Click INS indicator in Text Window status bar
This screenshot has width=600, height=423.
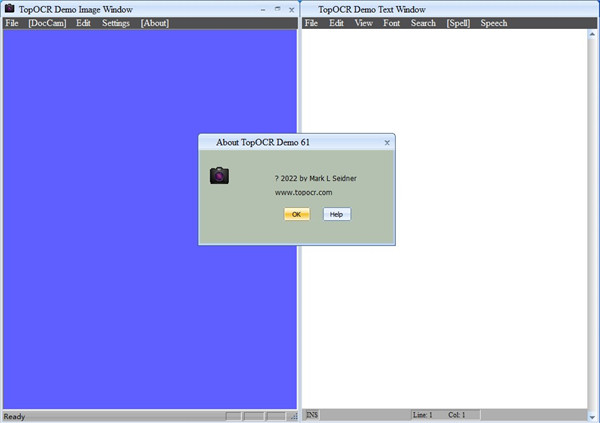[x=312, y=415]
